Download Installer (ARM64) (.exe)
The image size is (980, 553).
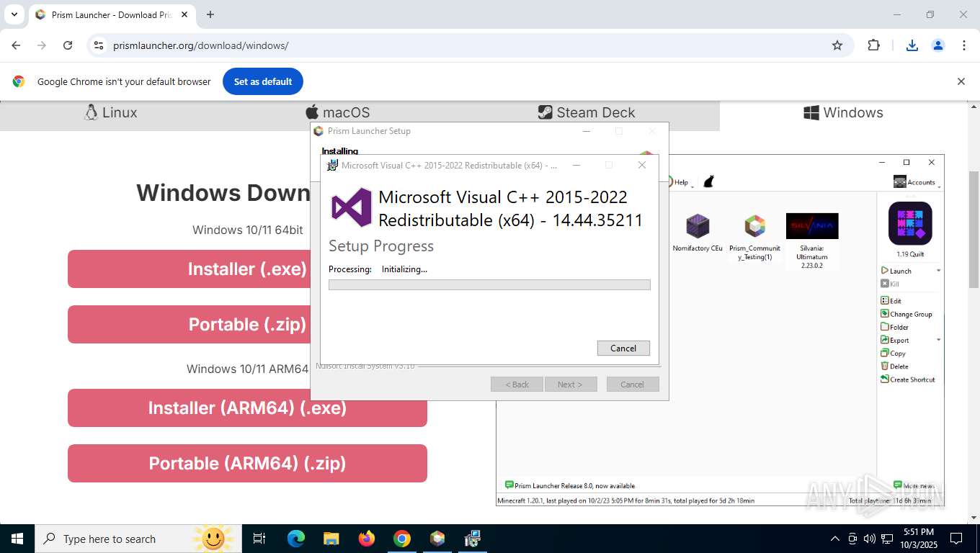(x=247, y=408)
